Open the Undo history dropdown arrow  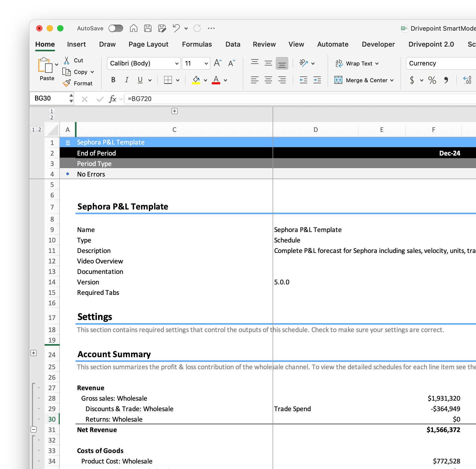186,29
